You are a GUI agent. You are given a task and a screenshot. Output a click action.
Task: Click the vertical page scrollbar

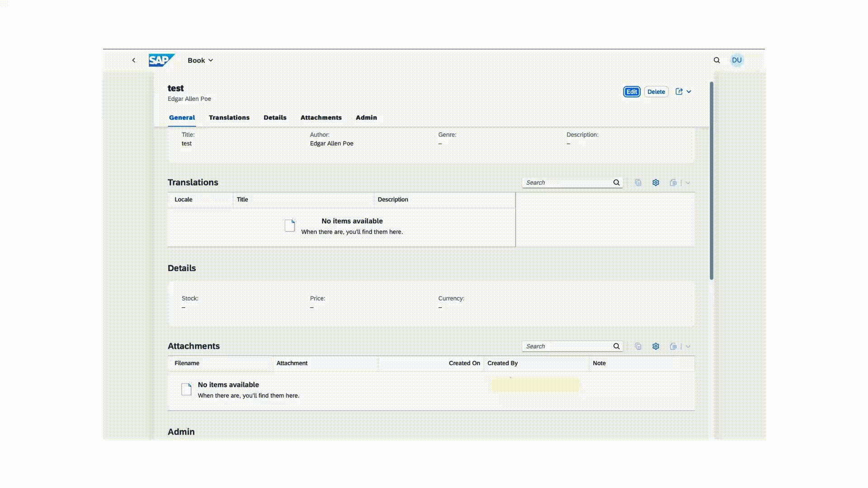click(x=711, y=181)
